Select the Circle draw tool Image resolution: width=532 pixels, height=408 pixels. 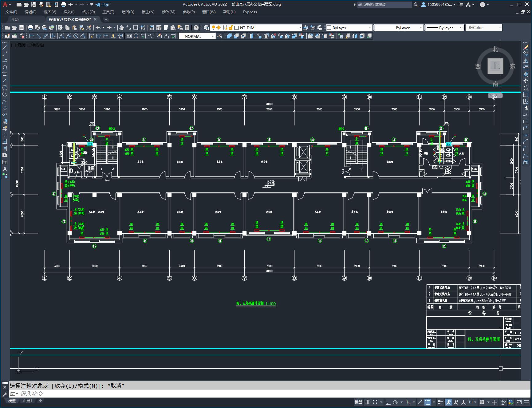point(5,88)
